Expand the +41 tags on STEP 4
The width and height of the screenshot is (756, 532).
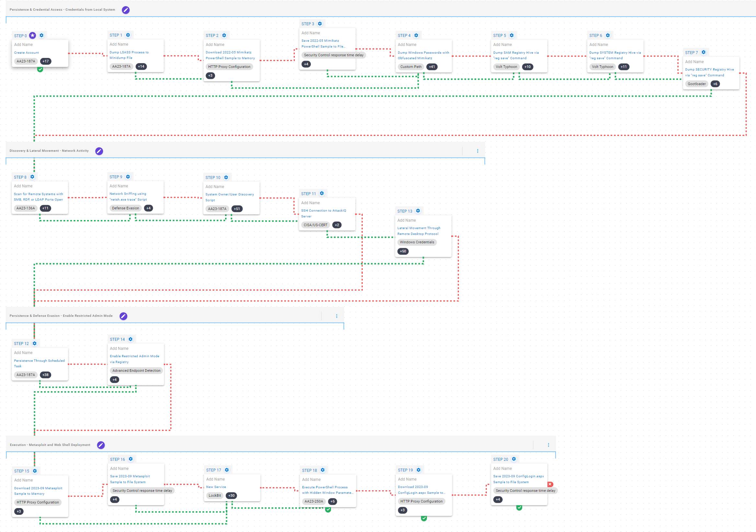click(x=432, y=67)
